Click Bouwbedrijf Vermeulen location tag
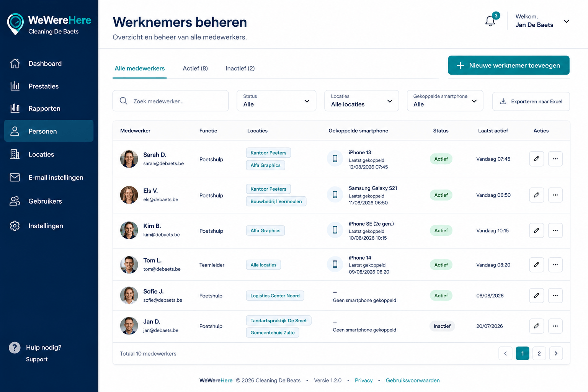The height and width of the screenshot is (392, 588). click(276, 201)
